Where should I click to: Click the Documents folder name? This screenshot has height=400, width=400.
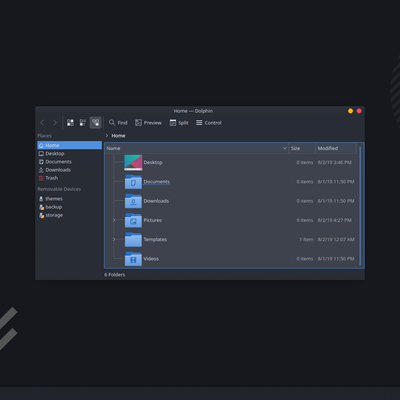157,182
